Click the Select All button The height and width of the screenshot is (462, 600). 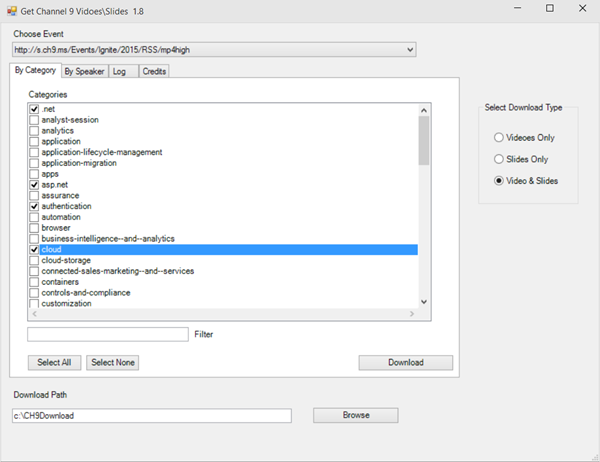[x=53, y=363]
